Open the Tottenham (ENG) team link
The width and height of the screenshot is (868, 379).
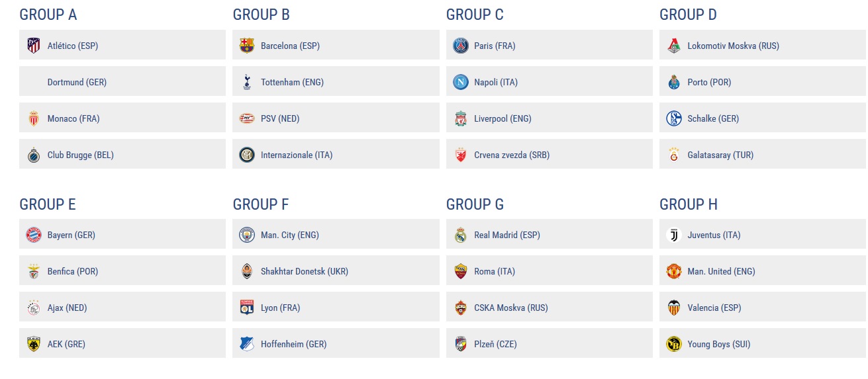(x=292, y=83)
